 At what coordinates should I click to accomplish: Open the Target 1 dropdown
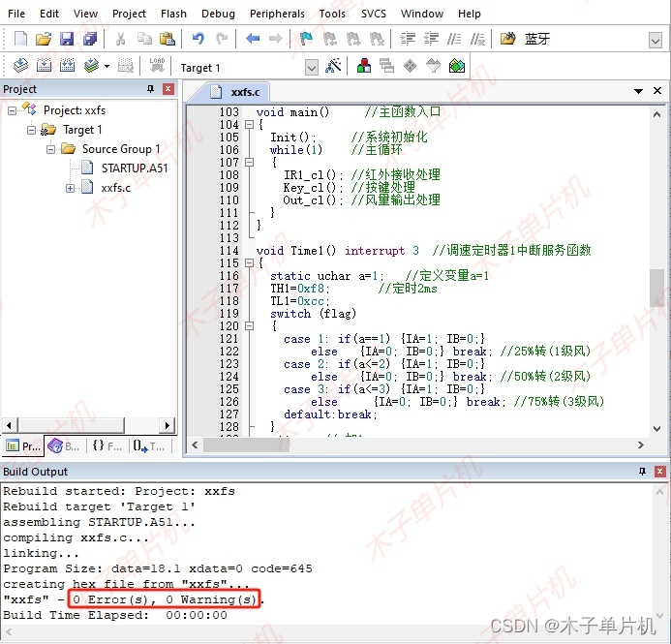point(312,68)
